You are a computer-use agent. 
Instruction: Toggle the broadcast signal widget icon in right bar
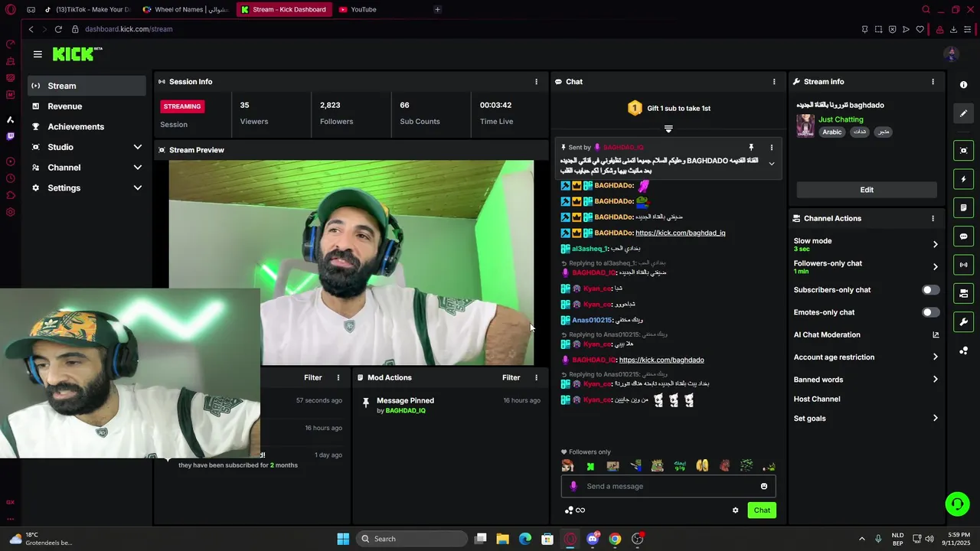tap(964, 265)
